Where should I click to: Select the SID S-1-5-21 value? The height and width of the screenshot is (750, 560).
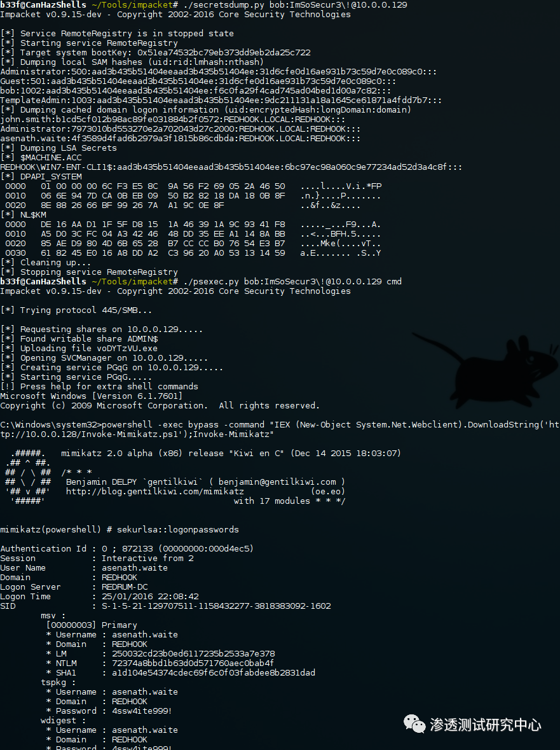[x=216, y=606]
